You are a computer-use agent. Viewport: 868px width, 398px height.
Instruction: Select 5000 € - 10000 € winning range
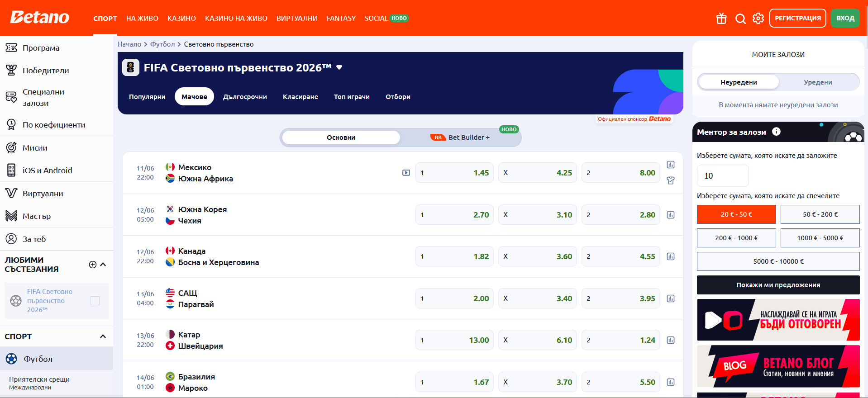pos(778,261)
